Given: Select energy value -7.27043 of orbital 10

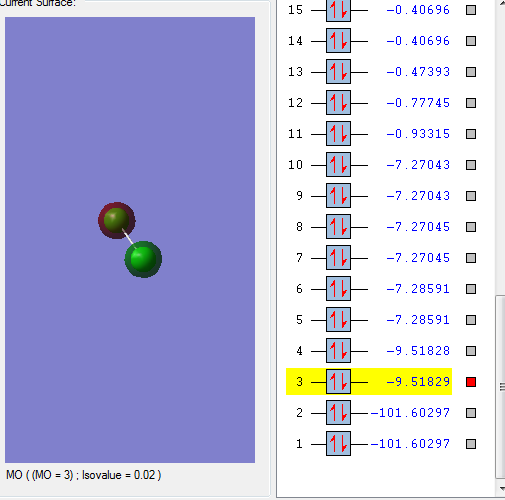Looking at the screenshot, I should [x=418, y=165].
